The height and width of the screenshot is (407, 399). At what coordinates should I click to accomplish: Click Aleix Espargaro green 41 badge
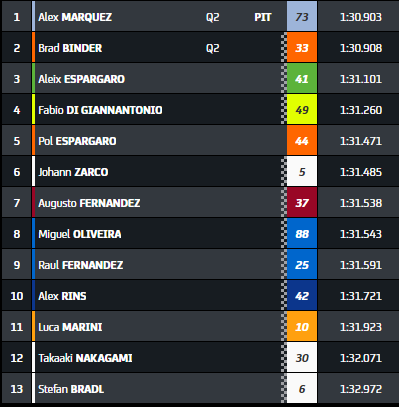coord(302,78)
